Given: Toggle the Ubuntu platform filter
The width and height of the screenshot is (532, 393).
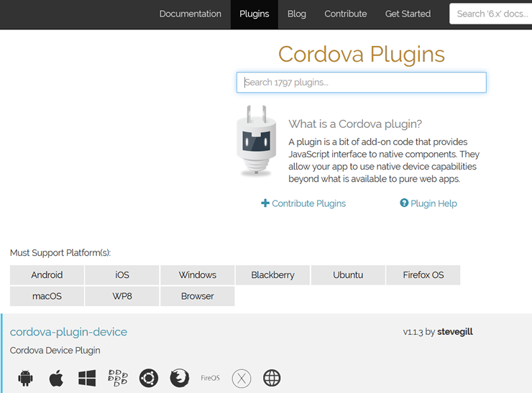Looking at the screenshot, I should (348, 275).
